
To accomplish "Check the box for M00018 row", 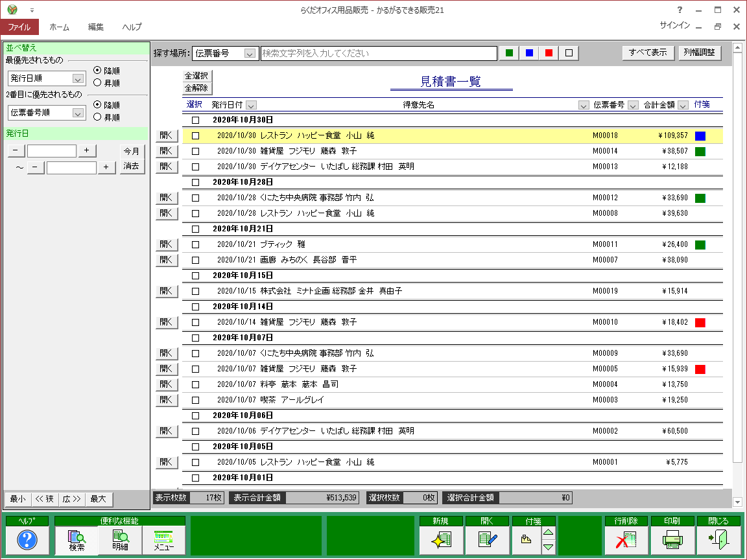I will [195, 135].
